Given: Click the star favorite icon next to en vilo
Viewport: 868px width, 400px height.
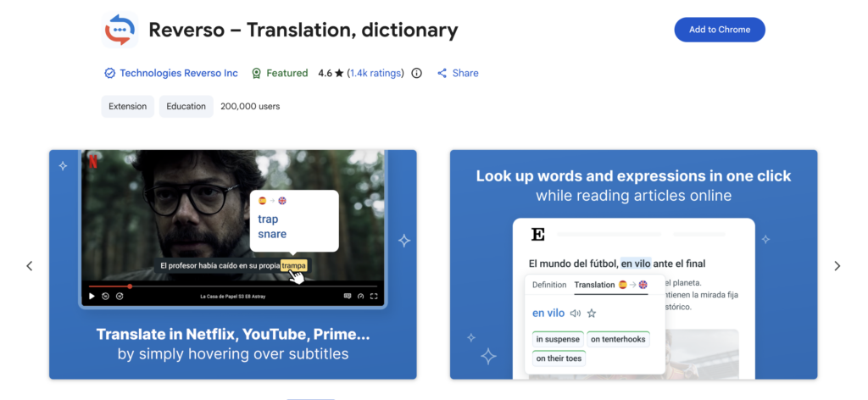Looking at the screenshot, I should tap(591, 314).
